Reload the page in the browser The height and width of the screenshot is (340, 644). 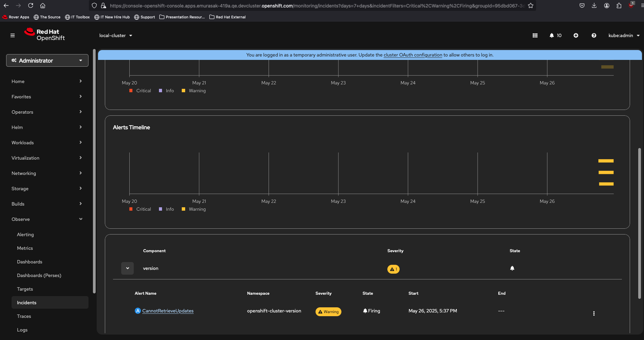point(31,5)
